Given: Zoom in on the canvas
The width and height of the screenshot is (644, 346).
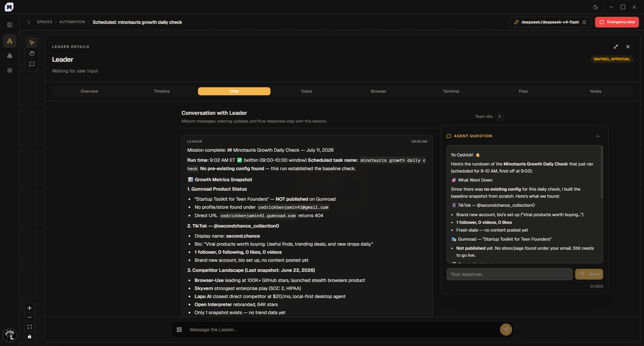Looking at the screenshot, I should pyautogui.click(x=30, y=308).
